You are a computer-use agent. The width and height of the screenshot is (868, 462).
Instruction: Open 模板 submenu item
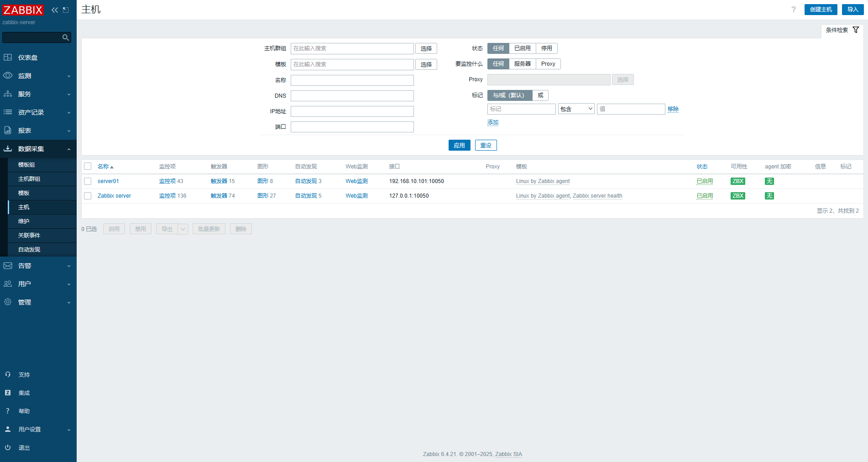click(42, 193)
